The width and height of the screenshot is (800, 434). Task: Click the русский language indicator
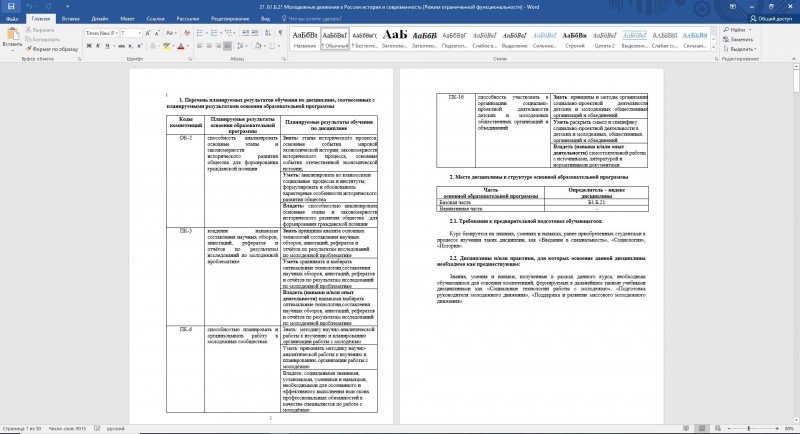click(x=115, y=429)
